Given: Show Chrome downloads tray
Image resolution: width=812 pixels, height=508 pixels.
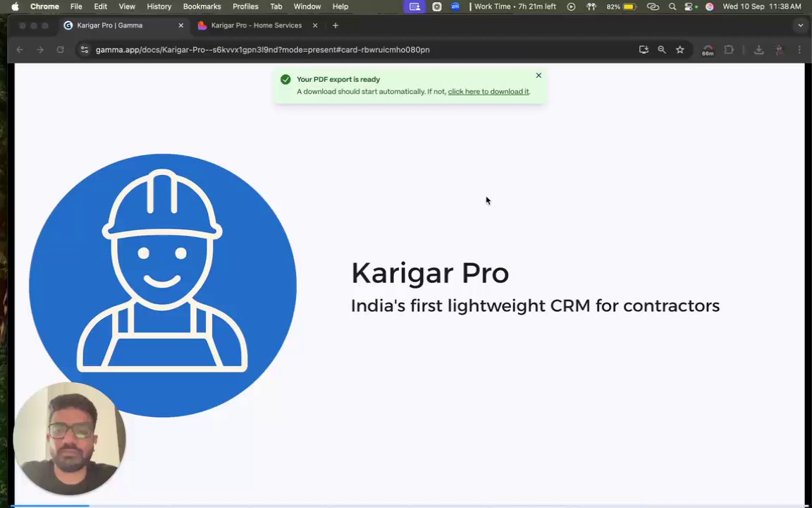Looking at the screenshot, I should [x=758, y=50].
